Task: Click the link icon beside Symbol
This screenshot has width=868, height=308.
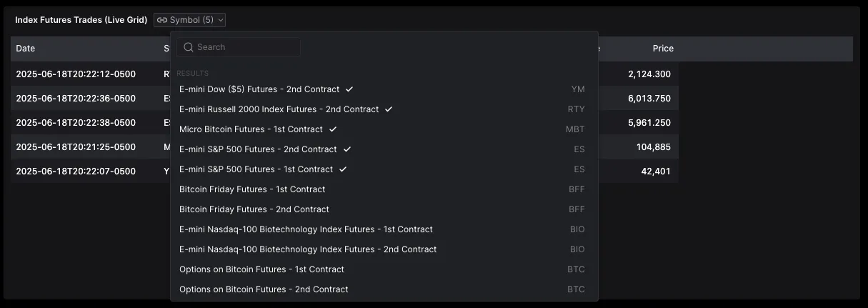Action: point(162,20)
